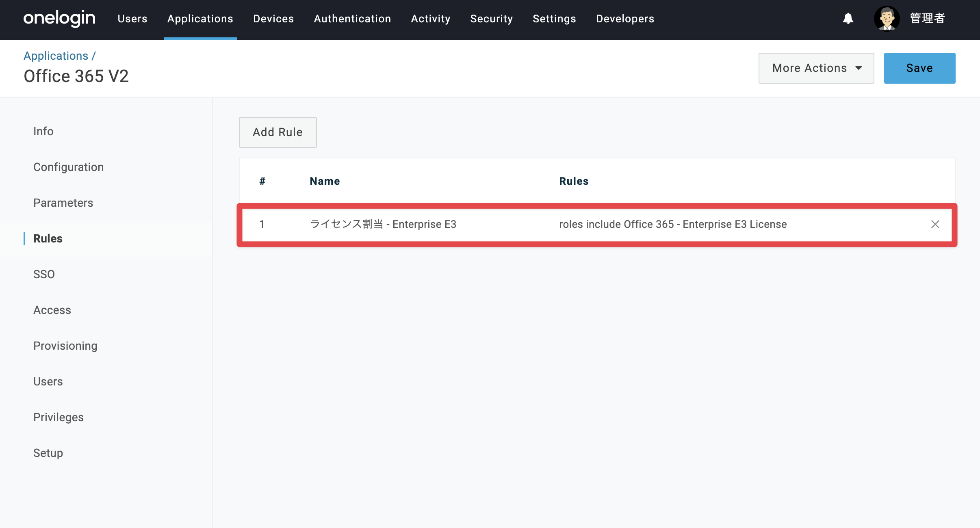Open the Users top menu
Viewport: 980px width, 528px height.
point(132,19)
